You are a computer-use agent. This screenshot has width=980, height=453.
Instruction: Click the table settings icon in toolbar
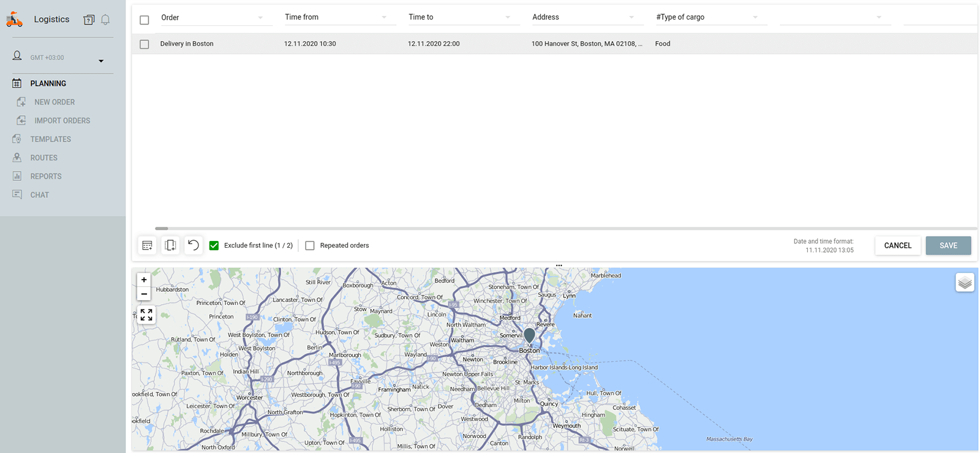[x=147, y=245]
